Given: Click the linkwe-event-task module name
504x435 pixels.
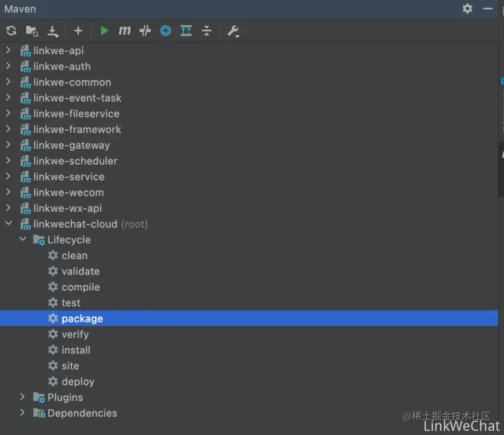Looking at the screenshot, I should click(x=77, y=98).
